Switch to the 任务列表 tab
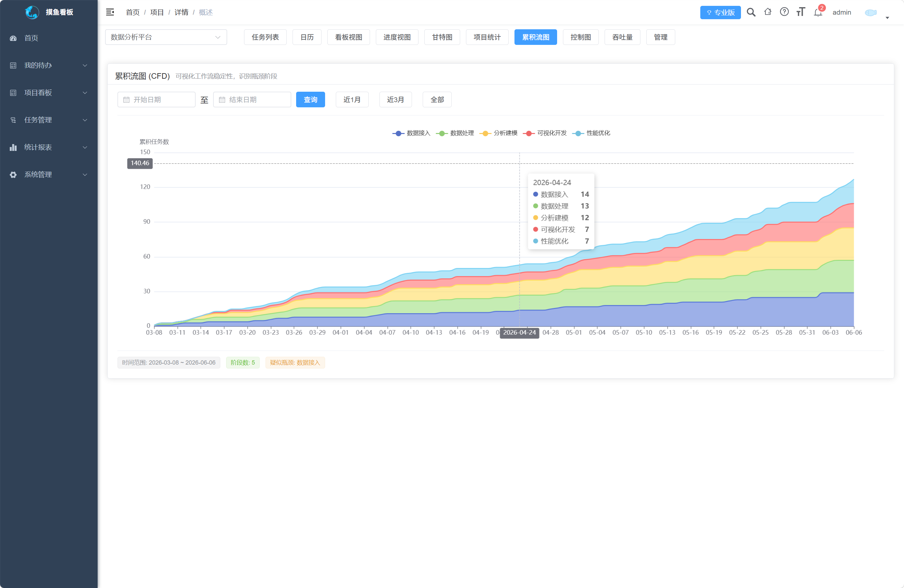Image resolution: width=904 pixels, height=588 pixels. (x=265, y=37)
